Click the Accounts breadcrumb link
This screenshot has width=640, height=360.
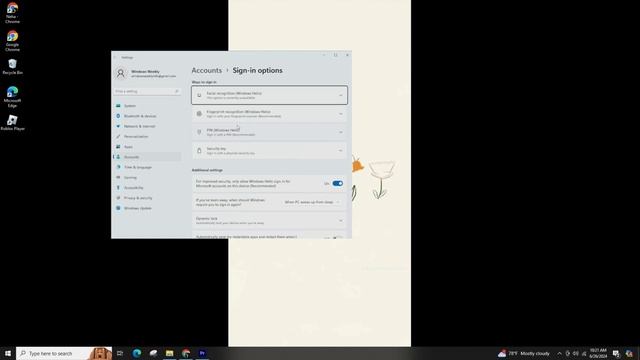[207, 70]
